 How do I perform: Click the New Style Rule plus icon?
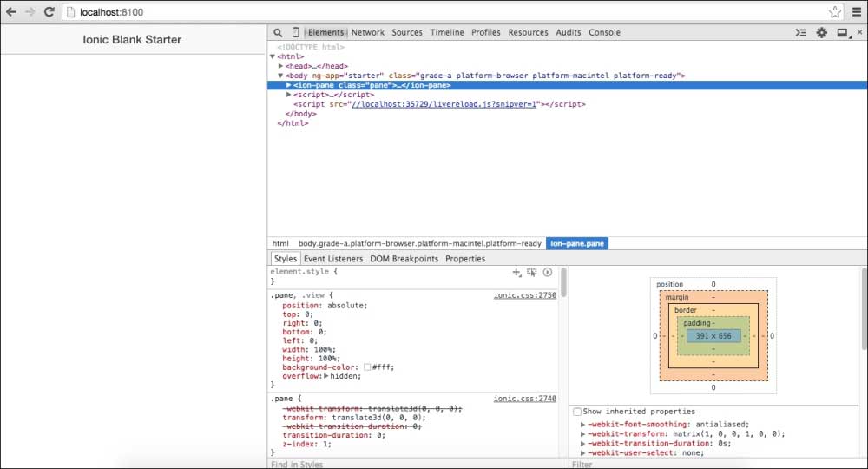pyautogui.click(x=517, y=272)
